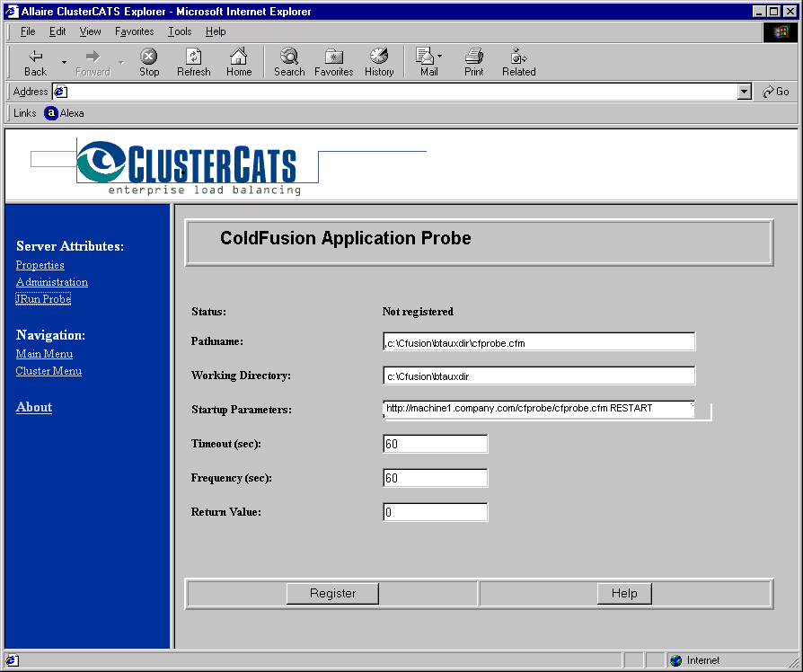Click the Startup Parameters field

(539, 410)
